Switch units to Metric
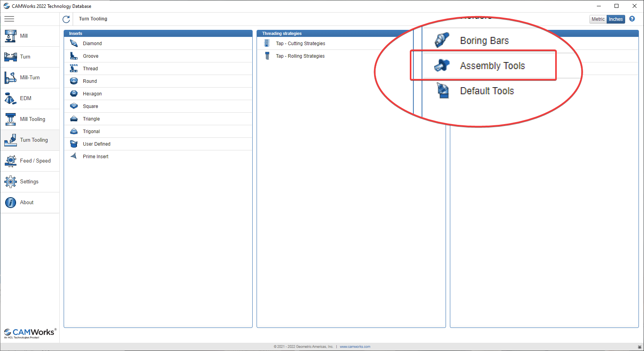The width and height of the screenshot is (644, 351). pos(598,19)
